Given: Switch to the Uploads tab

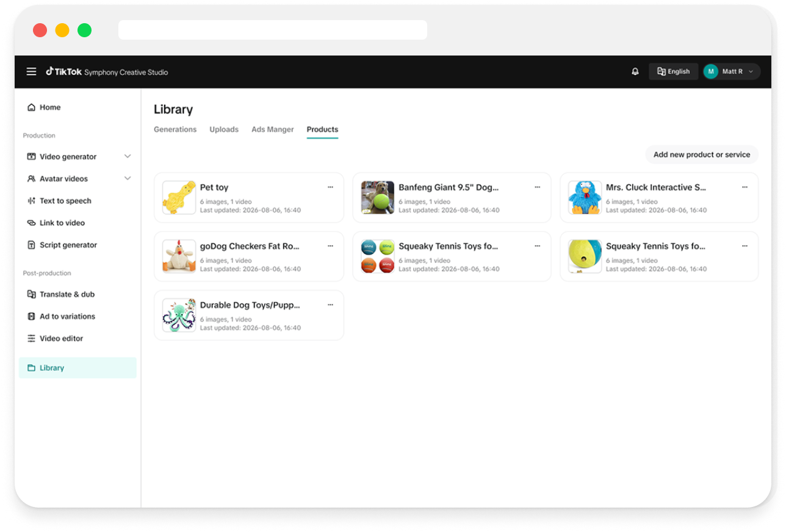Looking at the screenshot, I should [x=224, y=129].
